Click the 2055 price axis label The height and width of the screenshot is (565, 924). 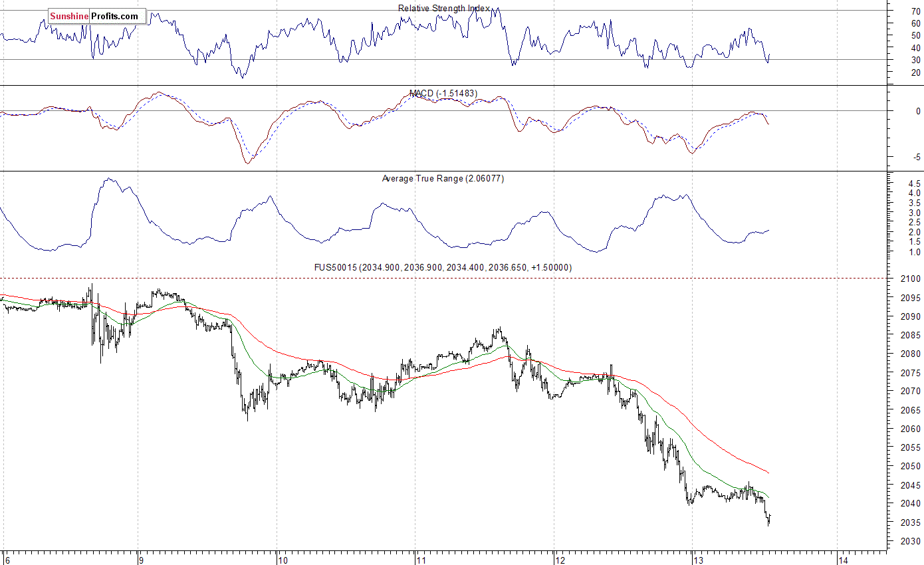coord(911,447)
